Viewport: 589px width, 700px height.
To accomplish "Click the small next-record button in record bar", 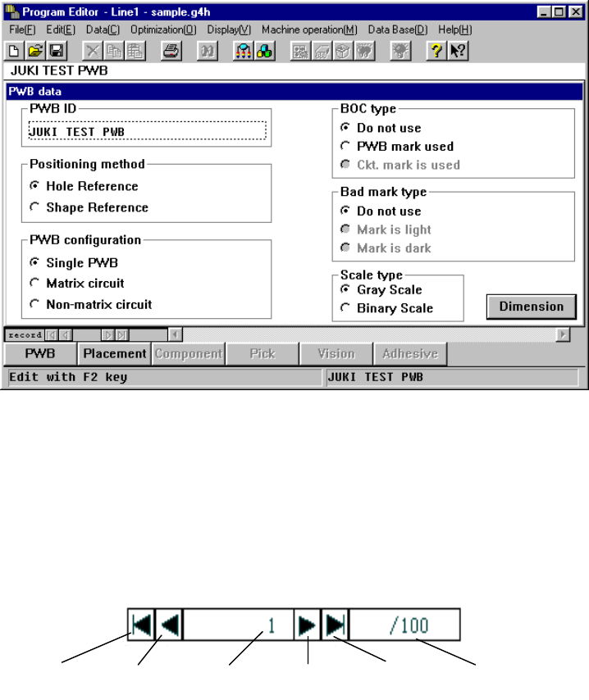I will click(107, 334).
